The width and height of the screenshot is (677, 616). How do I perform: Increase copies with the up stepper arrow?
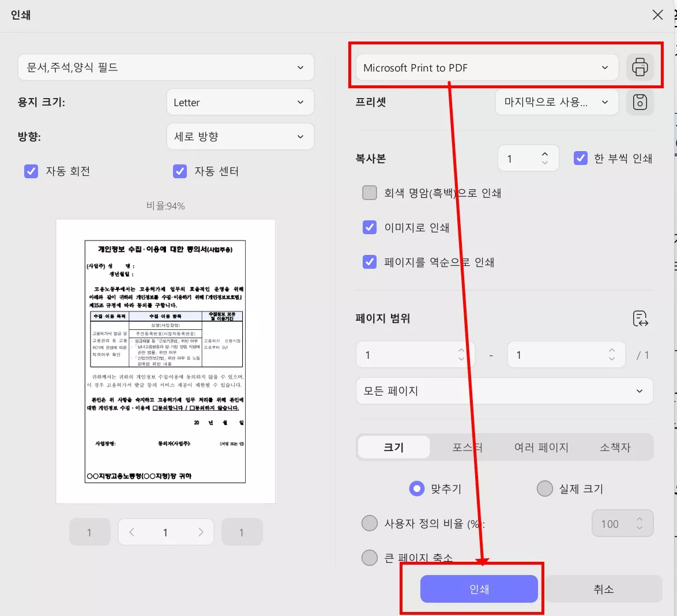point(544,153)
